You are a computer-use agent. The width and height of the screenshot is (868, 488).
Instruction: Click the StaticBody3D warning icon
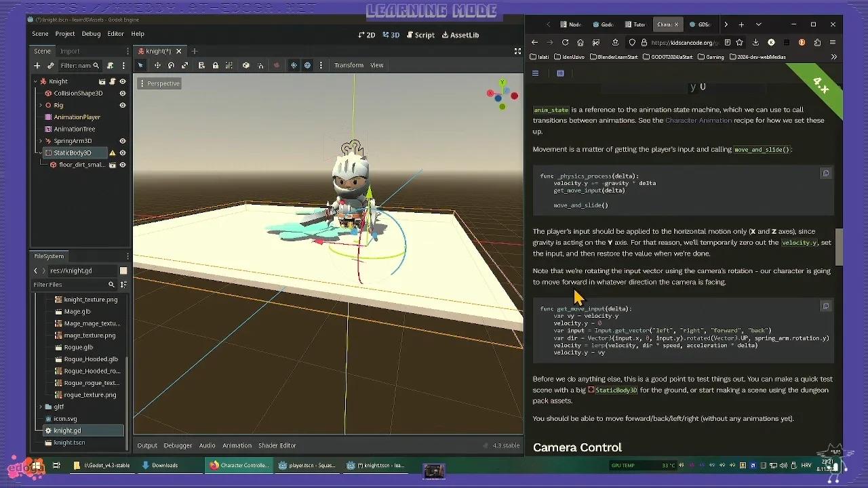pyautogui.click(x=113, y=153)
